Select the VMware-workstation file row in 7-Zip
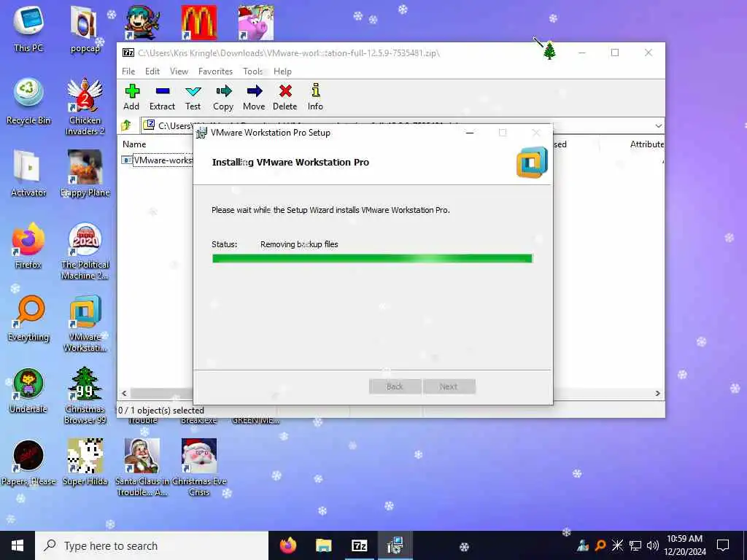Image resolution: width=747 pixels, height=560 pixels. tap(158, 160)
